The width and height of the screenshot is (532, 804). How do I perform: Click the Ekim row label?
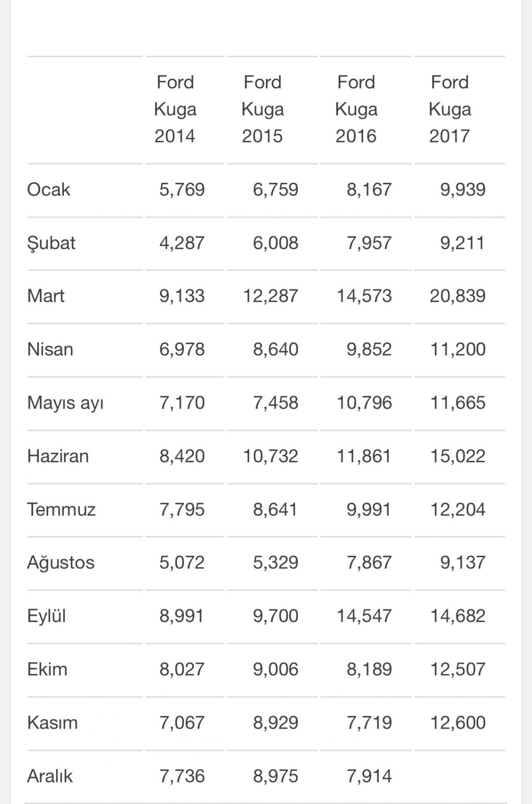point(47,669)
